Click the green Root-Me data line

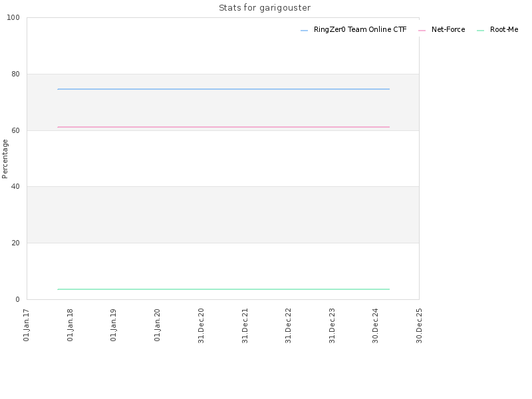(223, 289)
